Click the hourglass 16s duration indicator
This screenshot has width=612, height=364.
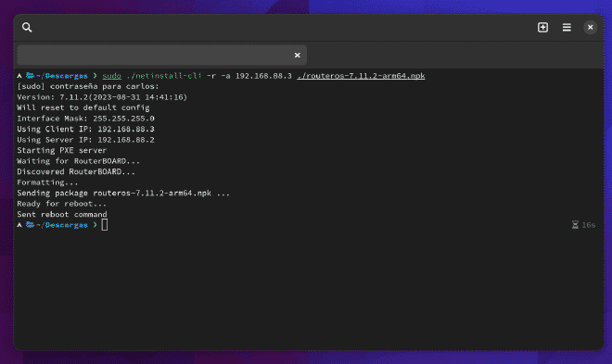click(x=583, y=225)
